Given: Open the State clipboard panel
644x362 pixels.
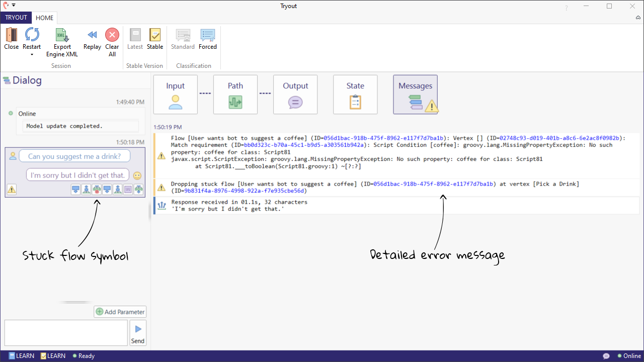Looking at the screenshot, I should [x=355, y=95].
